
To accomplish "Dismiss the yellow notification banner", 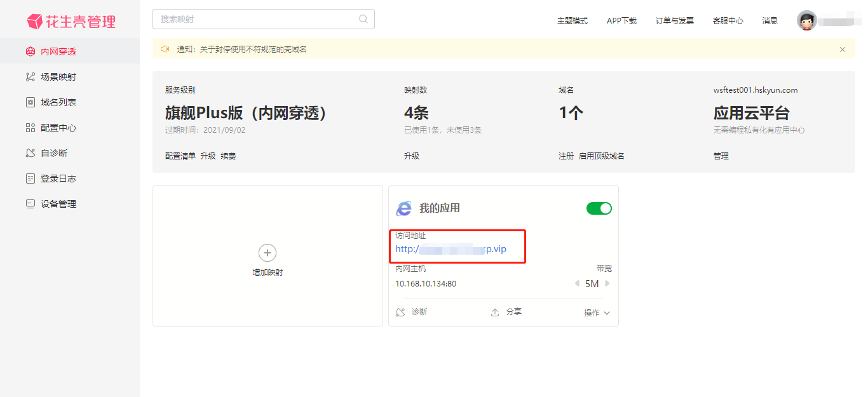I will [x=843, y=50].
